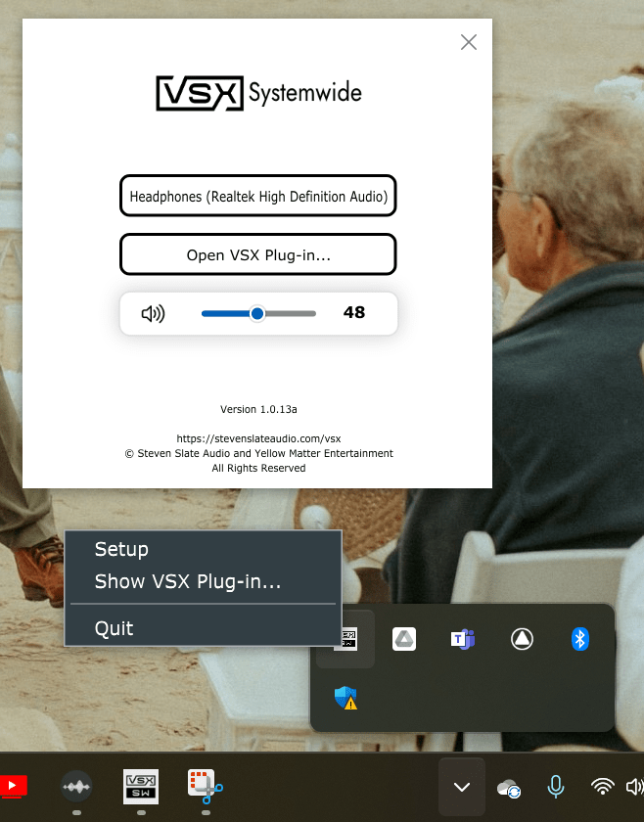
Task: Click OneDrive sync cloud icon
Action: [x=509, y=788]
